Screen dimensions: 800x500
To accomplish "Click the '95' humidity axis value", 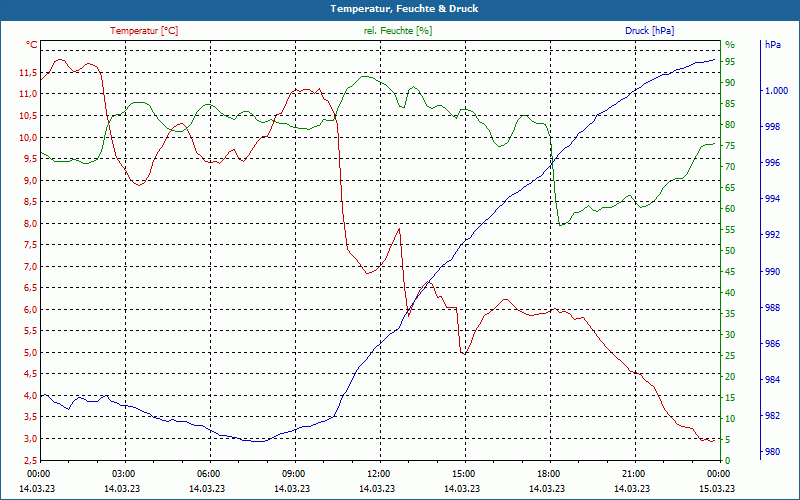I will [x=730, y=62].
